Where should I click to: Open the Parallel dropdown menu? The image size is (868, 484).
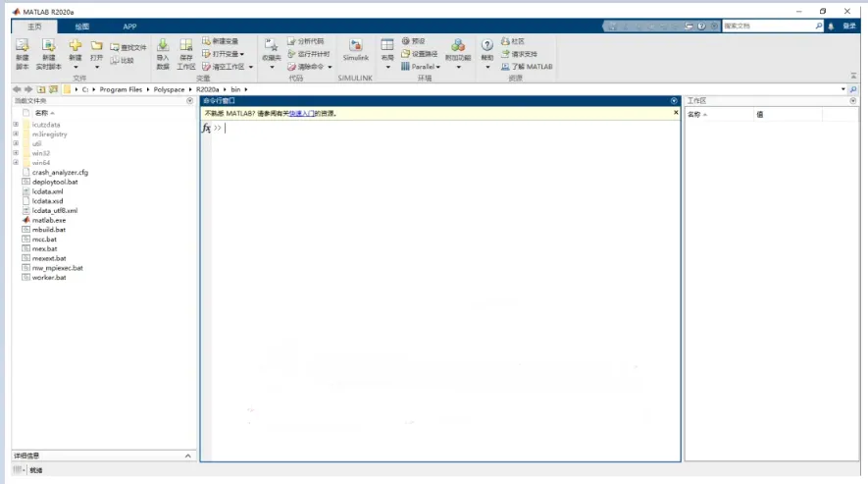point(421,67)
